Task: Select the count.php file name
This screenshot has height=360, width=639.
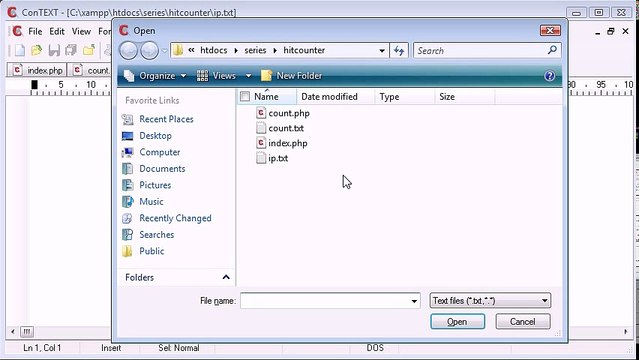Action: pos(289,113)
